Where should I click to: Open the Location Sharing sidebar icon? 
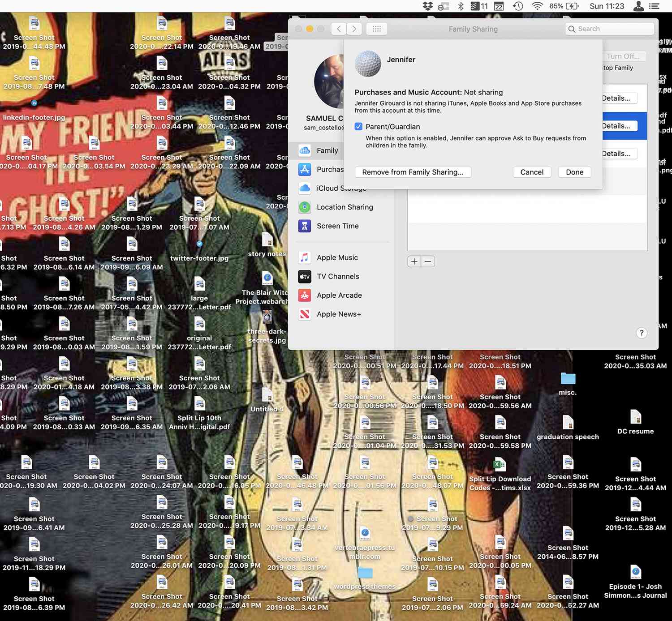(305, 207)
